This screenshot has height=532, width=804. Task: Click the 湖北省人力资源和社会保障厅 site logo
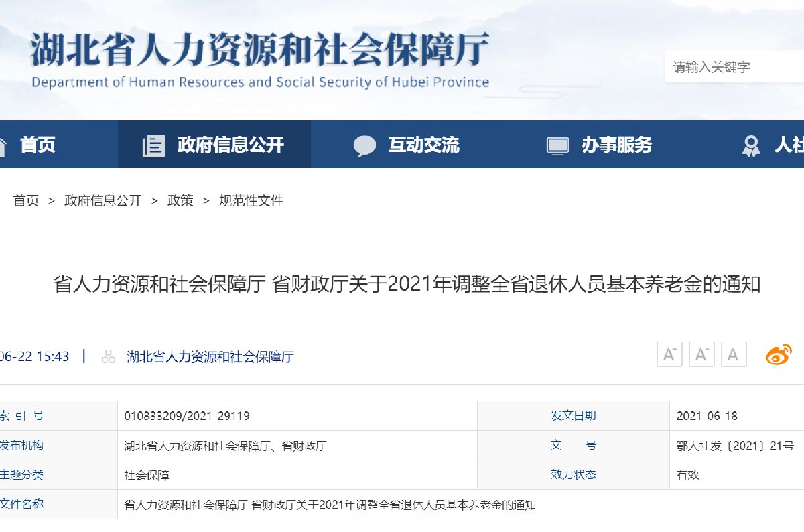point(259,60)
